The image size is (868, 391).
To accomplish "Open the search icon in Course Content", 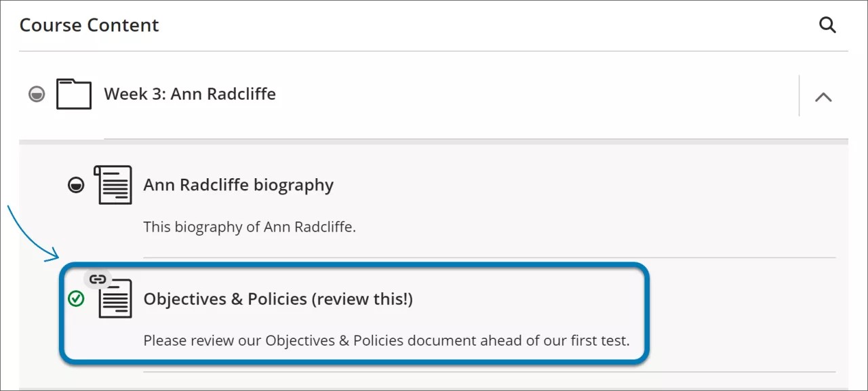I will coord(827,25).
